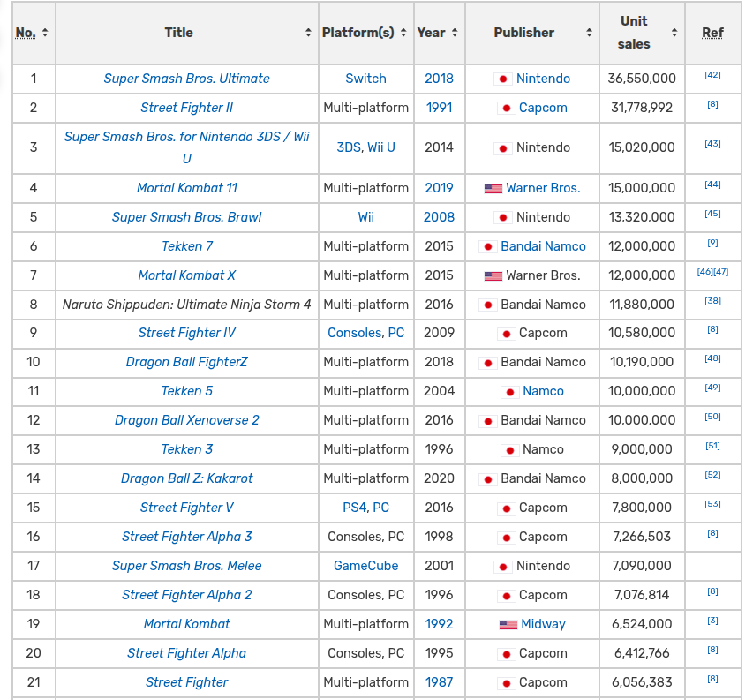The height and width of the screenshot is (700, 753).
Task: Open Dragon Ball Z: Kakarot link
Action: [x=187, y=478]
